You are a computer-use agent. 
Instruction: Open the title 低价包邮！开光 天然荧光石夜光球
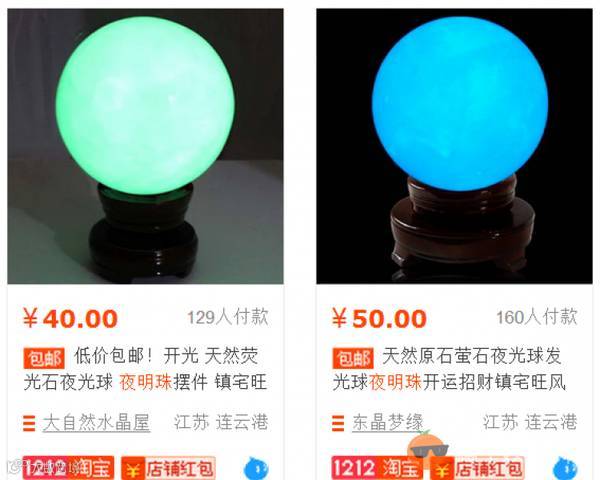[145, 369]
